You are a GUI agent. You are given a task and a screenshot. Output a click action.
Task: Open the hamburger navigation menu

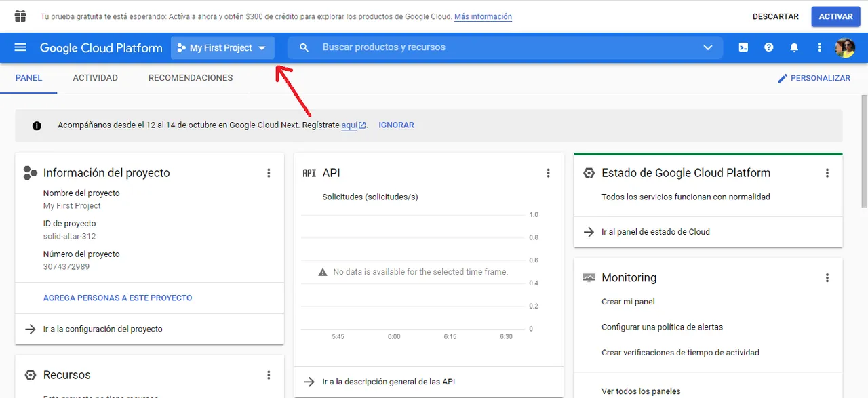(x=20, y=47)
